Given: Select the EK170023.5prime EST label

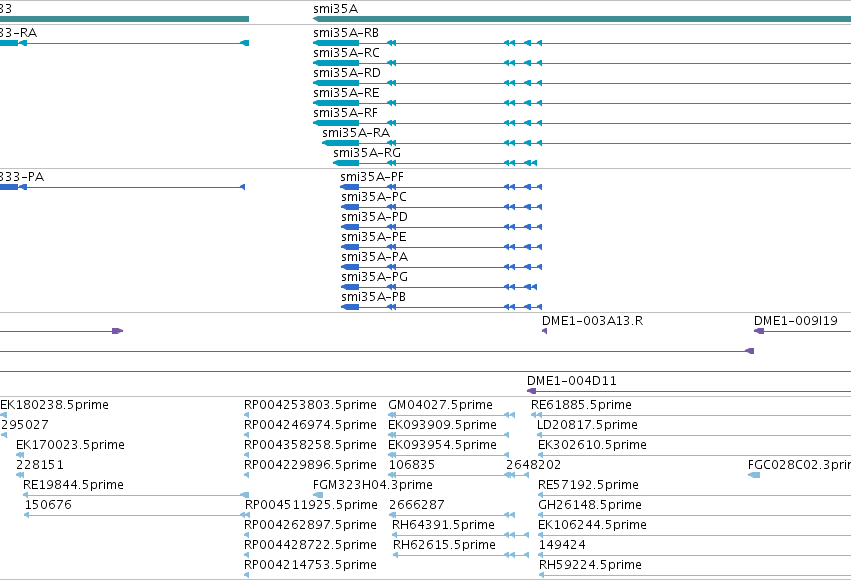Looking at the screenshot, I should [x=71, y=445].
